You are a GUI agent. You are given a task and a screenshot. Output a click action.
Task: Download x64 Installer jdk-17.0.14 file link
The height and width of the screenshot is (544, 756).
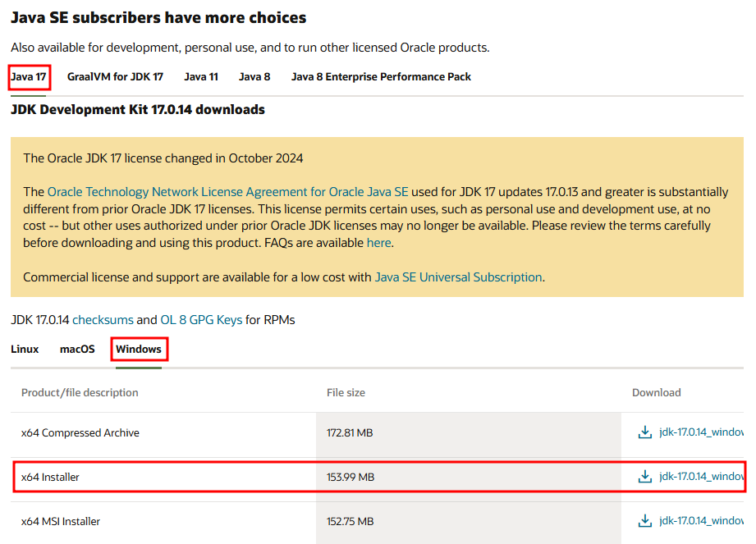[x=701, y=477]
